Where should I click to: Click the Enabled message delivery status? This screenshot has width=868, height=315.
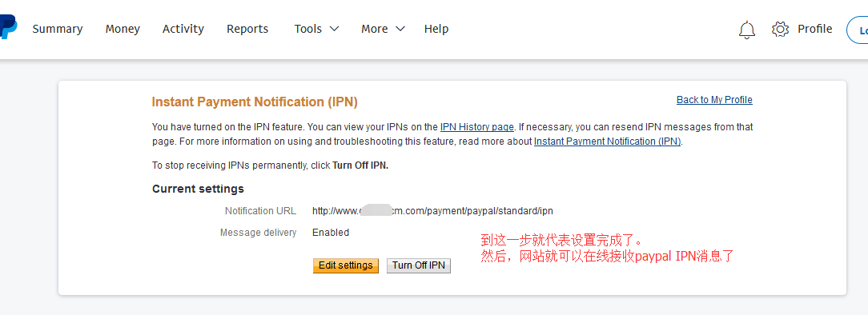point(331,233)
